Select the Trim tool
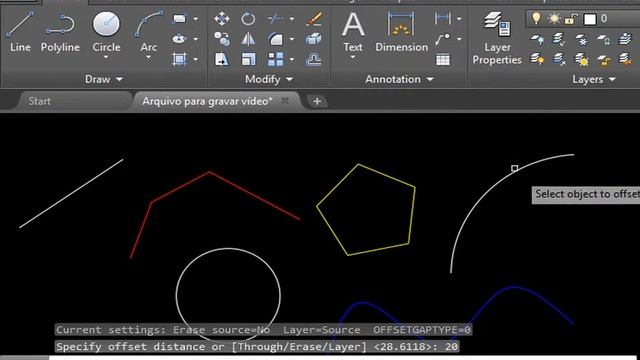The width and height of the screenshot is (640, 360). [x=276, y=19]
